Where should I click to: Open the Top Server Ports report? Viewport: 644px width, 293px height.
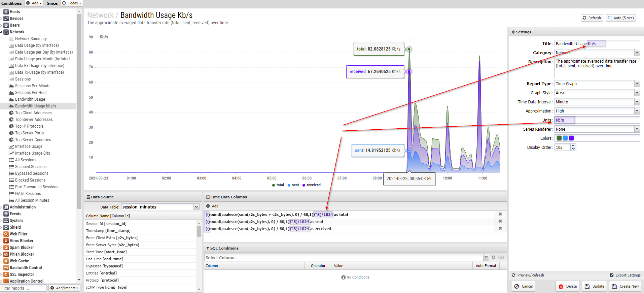click(29, 133)
